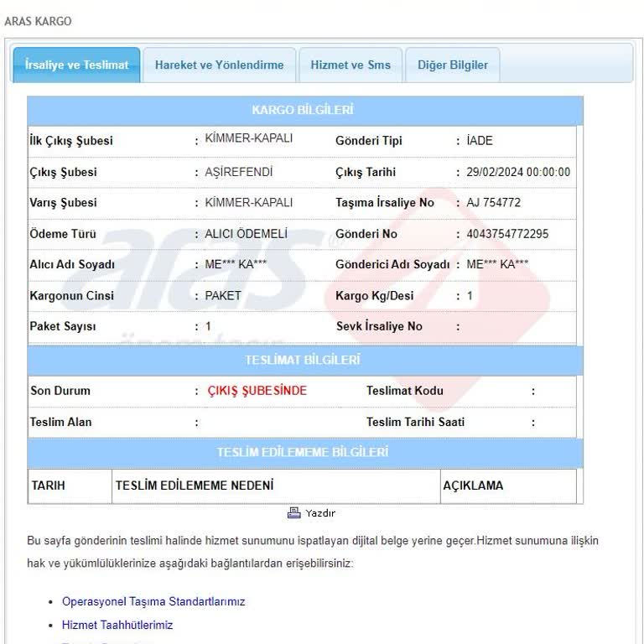Open the Hizmet Taahhütlerimiz link
The width and height of the screenshot is (644, 644).
pyautogui.click(x=117, y=625)
